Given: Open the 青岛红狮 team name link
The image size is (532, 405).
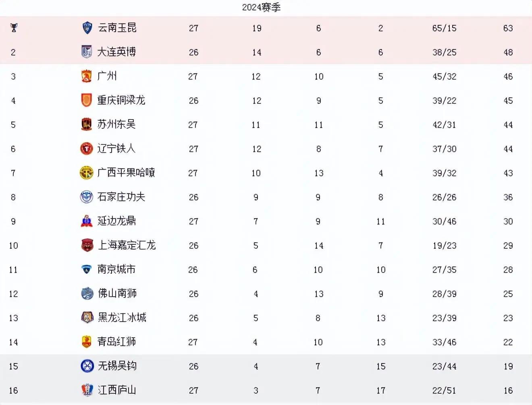Looking at the screenshot, I should pyautogui.click(x=116, y=342).
